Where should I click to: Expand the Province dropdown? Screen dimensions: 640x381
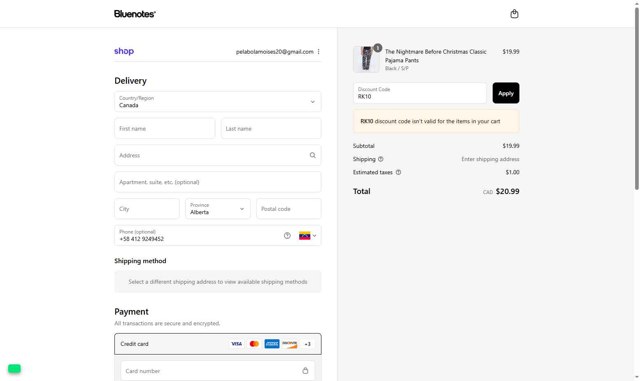point(218,209)
